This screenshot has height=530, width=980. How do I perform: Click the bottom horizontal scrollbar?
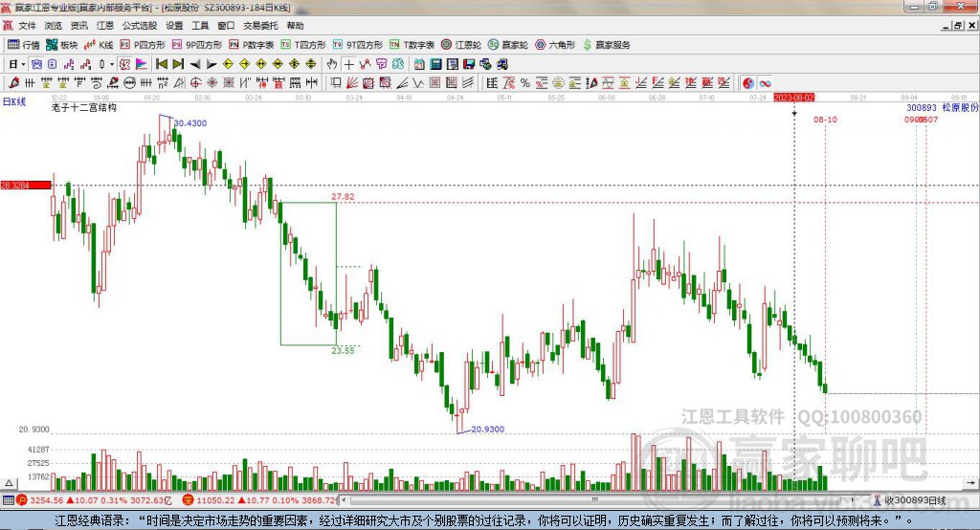[x=595, y=500]
